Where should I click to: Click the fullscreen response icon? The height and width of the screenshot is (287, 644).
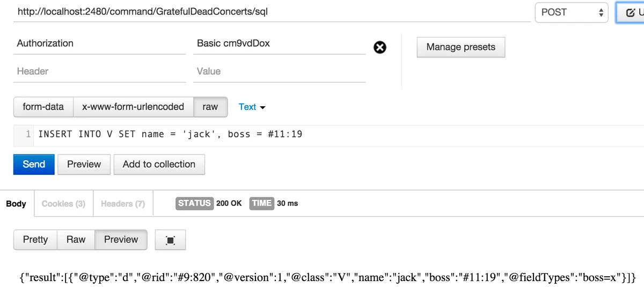click(x=170, y=240)
